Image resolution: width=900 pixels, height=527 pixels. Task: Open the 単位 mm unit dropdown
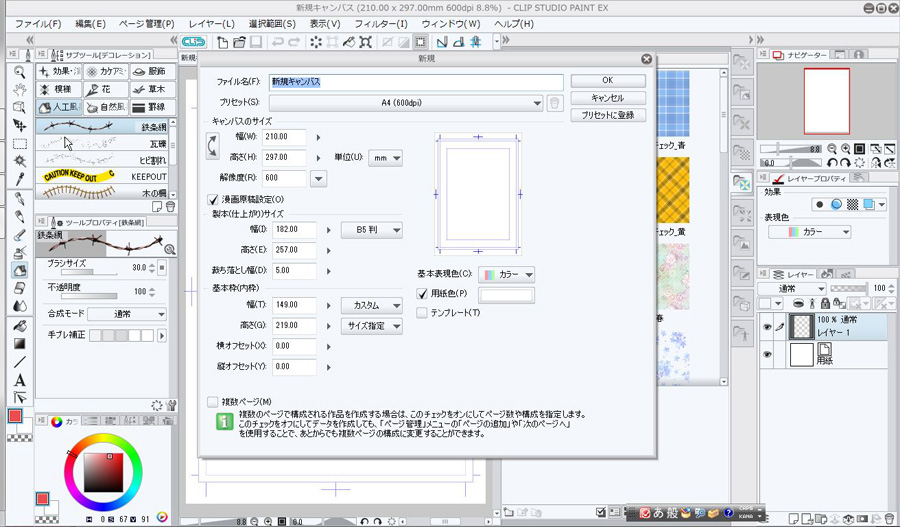coord(385,158)
